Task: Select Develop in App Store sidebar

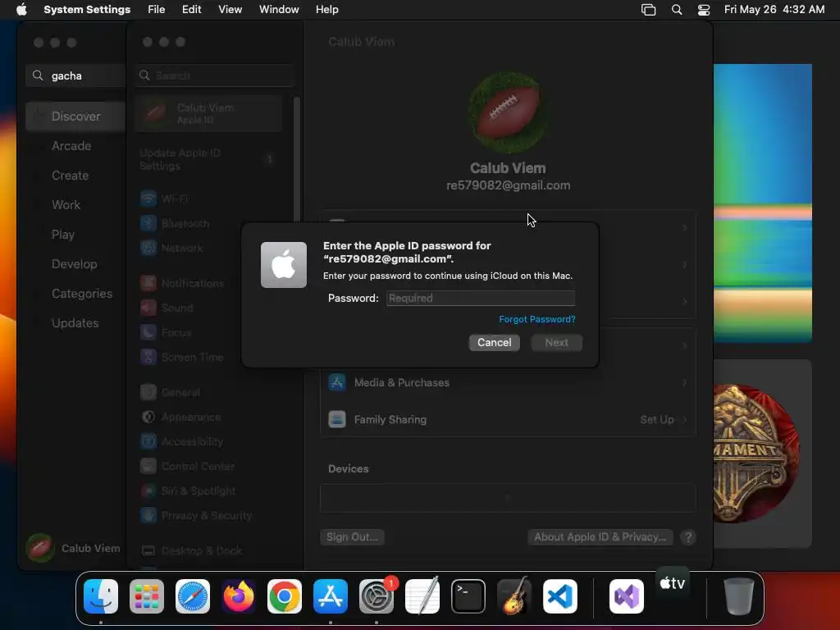Action: click(75, 263)
